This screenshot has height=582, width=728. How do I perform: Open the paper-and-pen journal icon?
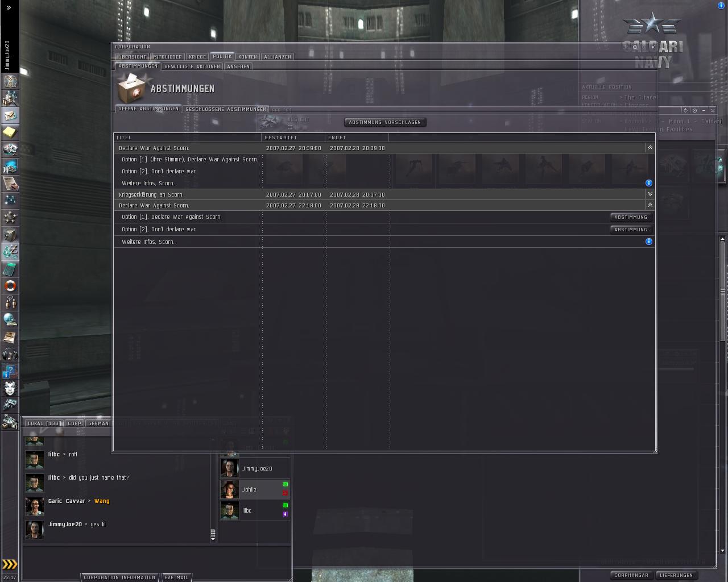click(10, 184)
